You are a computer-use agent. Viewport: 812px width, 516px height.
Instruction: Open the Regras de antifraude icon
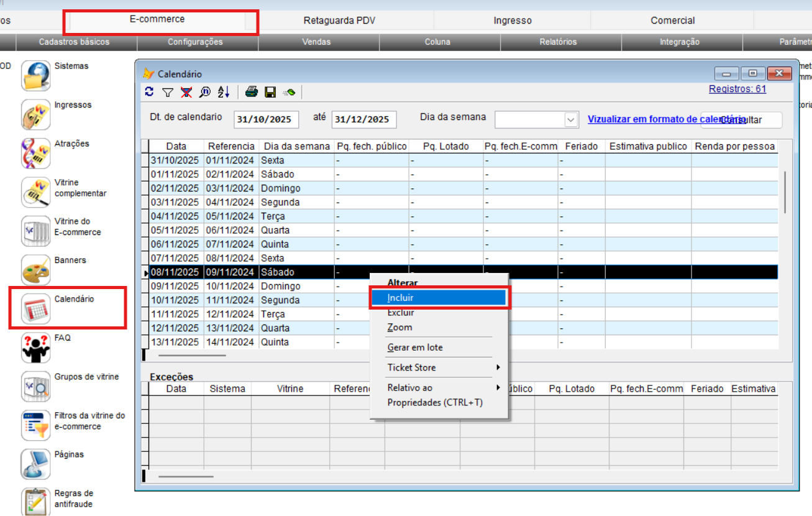click(36, 501)
